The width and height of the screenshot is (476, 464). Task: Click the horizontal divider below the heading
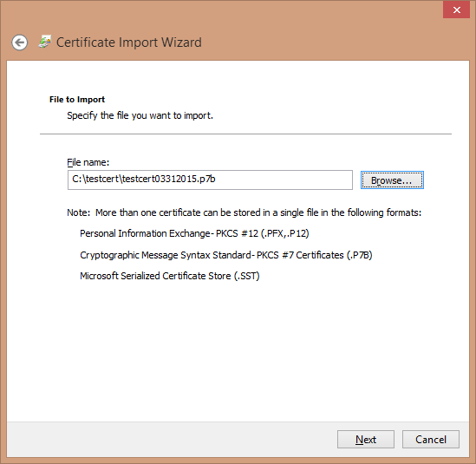(245, 134)
